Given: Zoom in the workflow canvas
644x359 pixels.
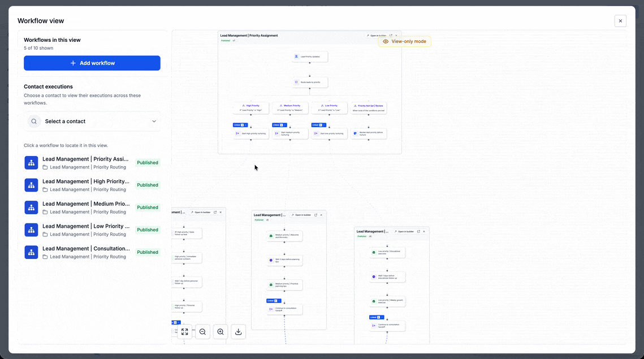Looking at the screenshot, I should [x=221, y=332].
